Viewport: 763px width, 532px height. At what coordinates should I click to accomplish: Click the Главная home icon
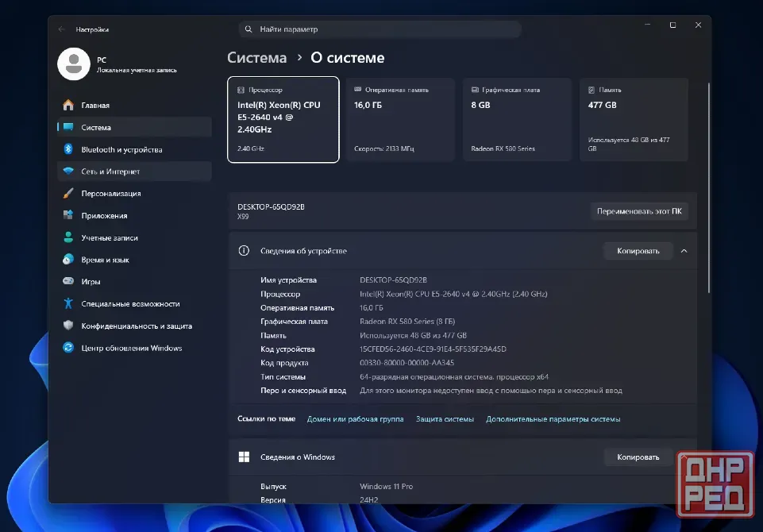point(68,105)
